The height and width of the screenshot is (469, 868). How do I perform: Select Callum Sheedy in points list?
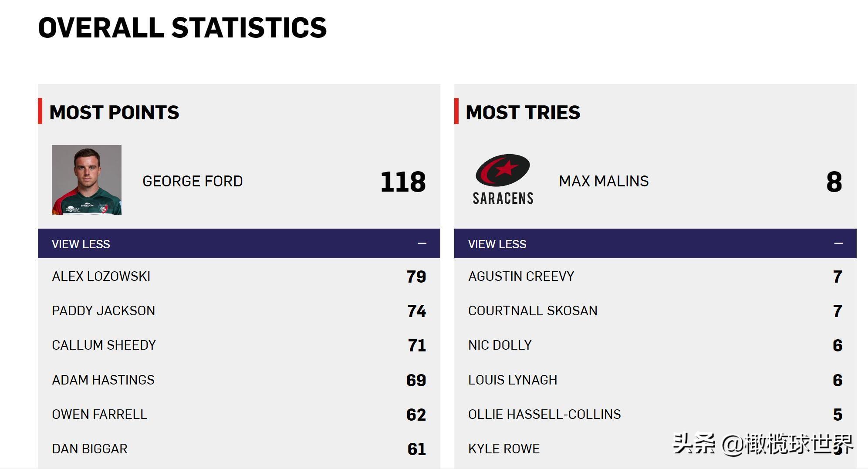point(104,345)
